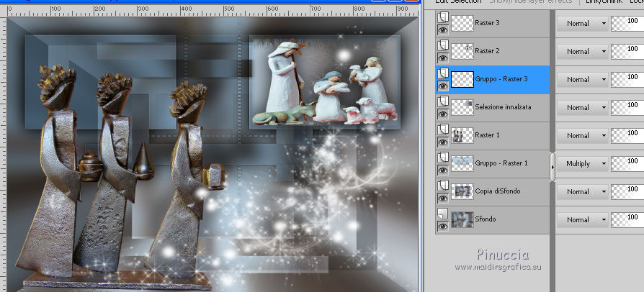Open blend mode dropdown for Raster 2
Screen dimensions: 644x292
pyautogui.click(x=582, y=51)
